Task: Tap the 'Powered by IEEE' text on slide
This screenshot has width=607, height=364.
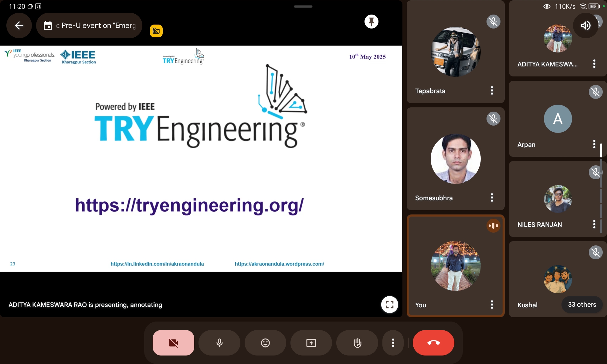Action: [x=125, y=106]
